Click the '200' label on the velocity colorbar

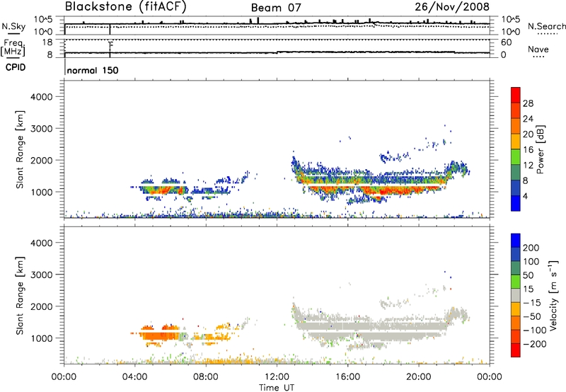pos(531,248)
